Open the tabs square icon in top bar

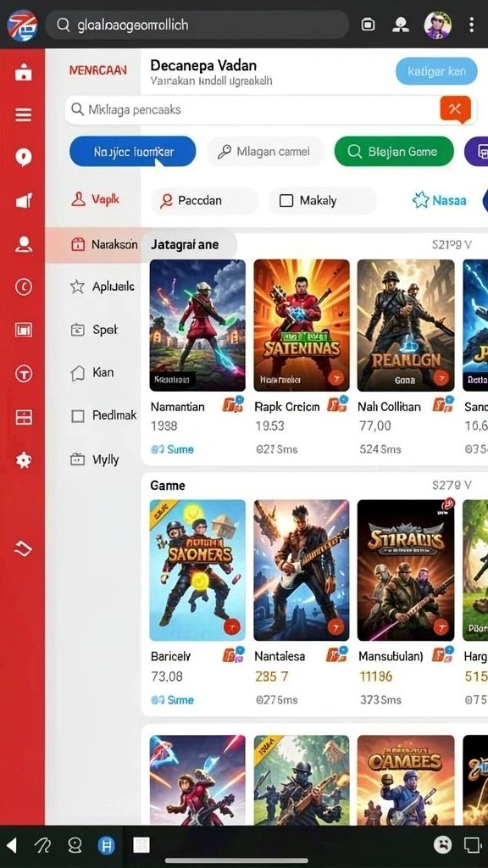[x=368, y=25]
